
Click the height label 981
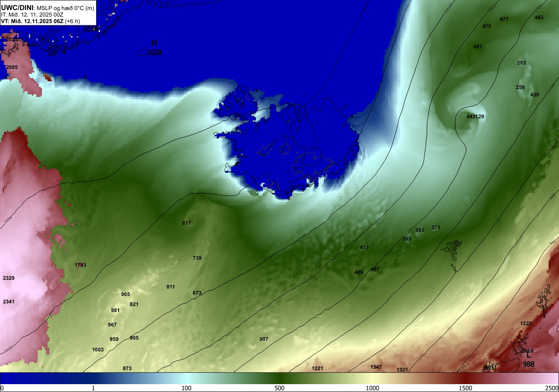click(x=115, y=310)
